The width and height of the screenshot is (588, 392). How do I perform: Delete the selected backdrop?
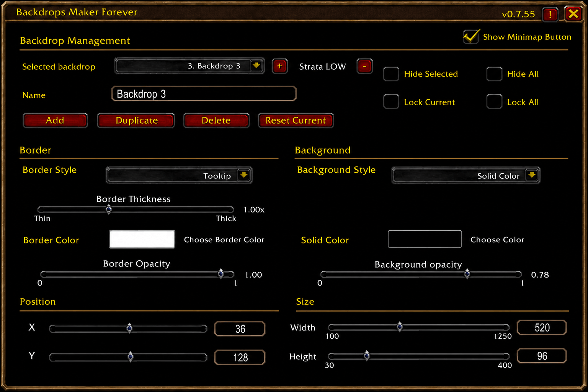tap(216, 121)
